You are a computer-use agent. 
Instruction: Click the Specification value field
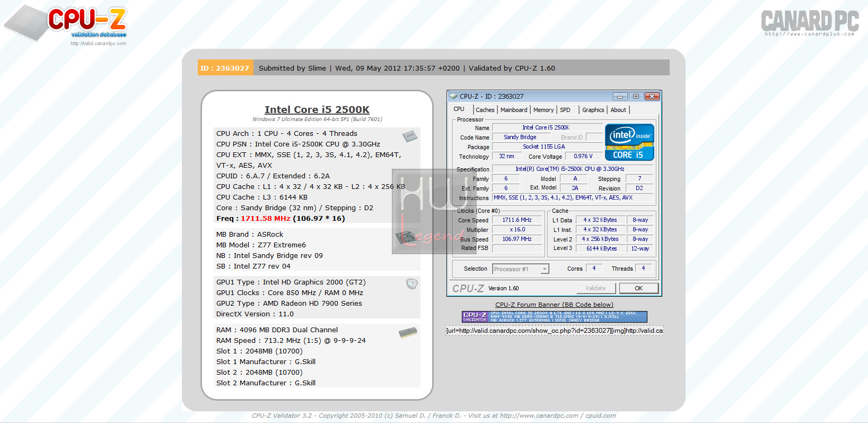pos(573,169)
